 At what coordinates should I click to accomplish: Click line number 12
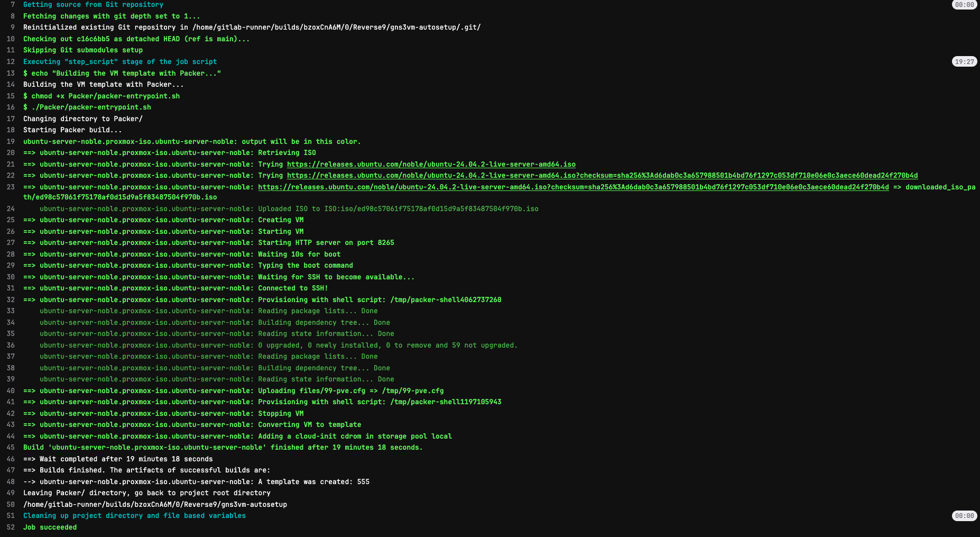tap(11, 62)
